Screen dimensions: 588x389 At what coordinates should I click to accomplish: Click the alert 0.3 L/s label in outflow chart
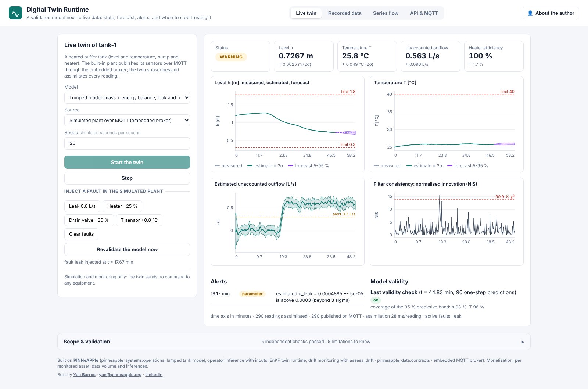(x=344, y=214)
